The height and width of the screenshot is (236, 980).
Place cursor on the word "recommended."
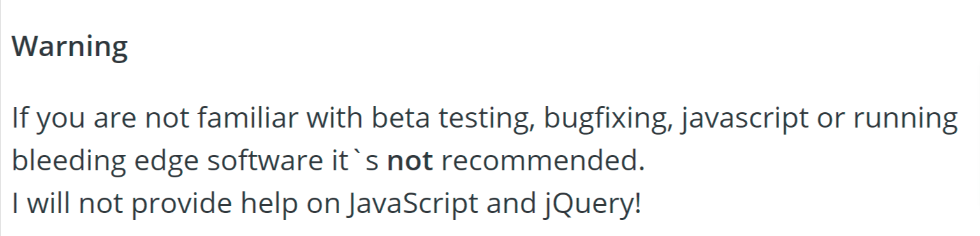[543, 163]
